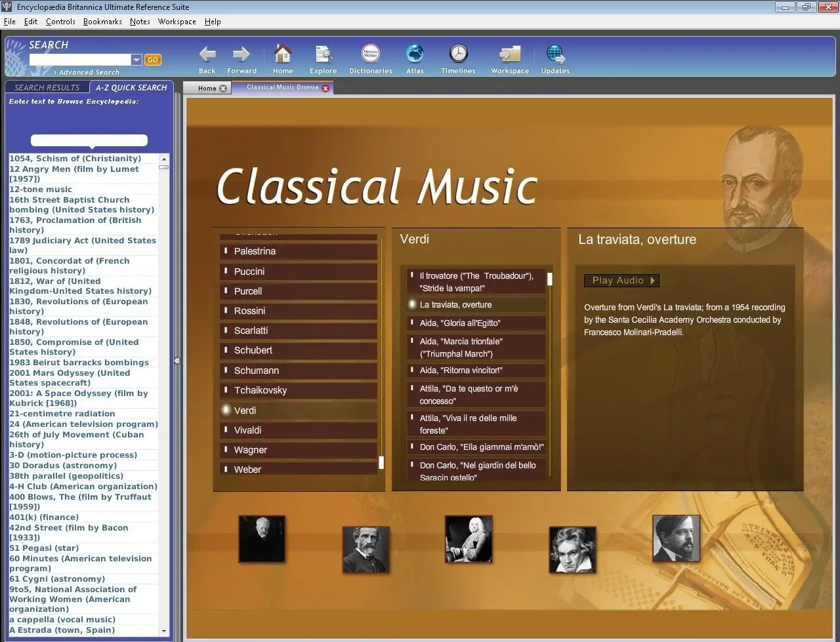The height and width of the screenshot is (642, 840).
Task: Select Il trovatore "Stride la vampa!" track
Action: pyautogui.click(x=476, y=282)
